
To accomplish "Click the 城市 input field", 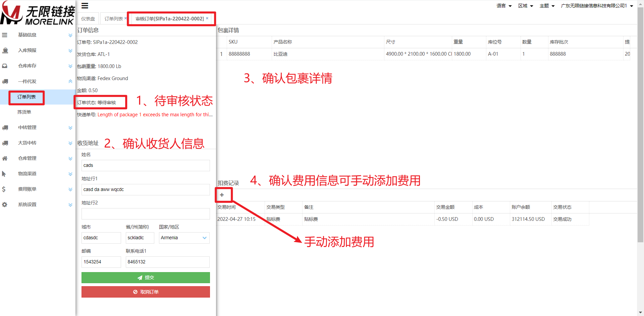I will 101,238.
